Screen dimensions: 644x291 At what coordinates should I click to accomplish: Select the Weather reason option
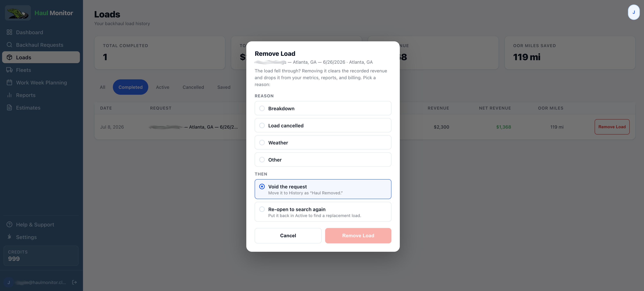click(x=323, y=143)
